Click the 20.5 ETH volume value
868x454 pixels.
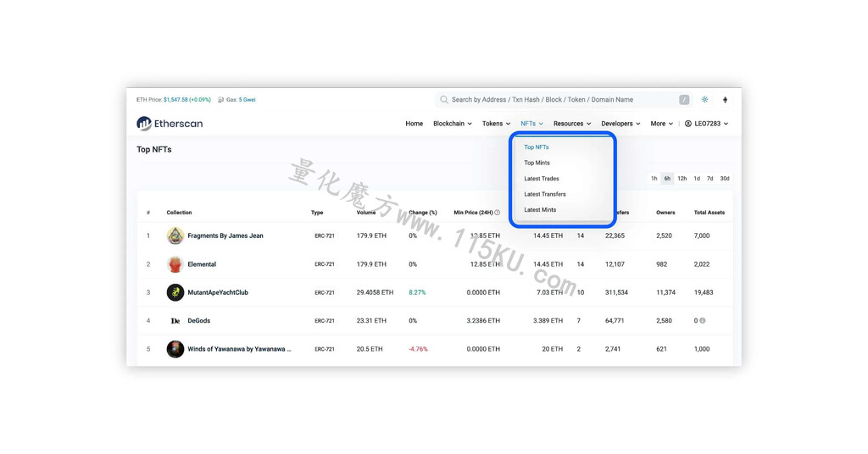(370, 349)
